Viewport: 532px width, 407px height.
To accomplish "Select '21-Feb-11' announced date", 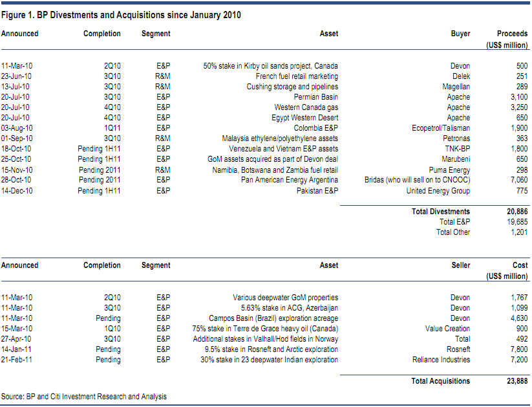I will pos(17,360).
